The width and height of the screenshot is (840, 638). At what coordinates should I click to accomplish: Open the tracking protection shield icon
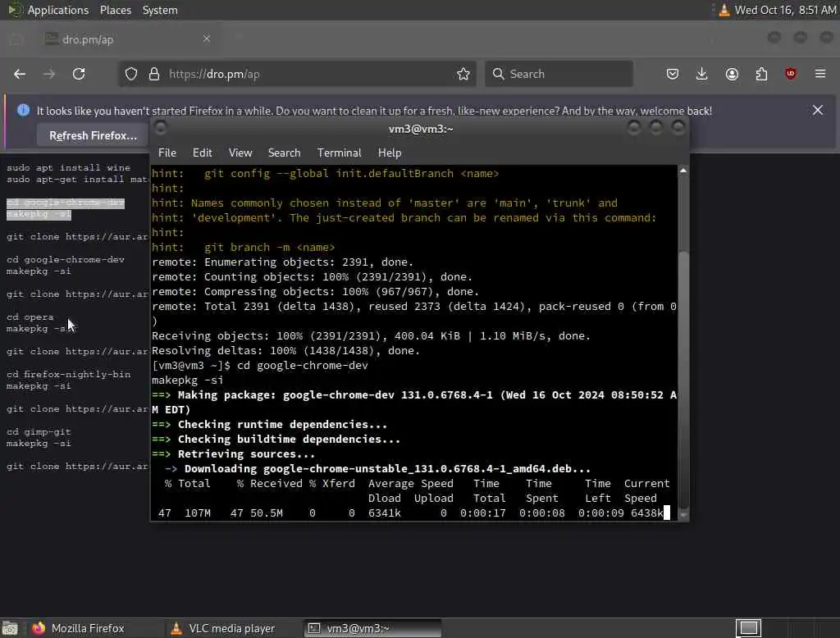[131, 74]
